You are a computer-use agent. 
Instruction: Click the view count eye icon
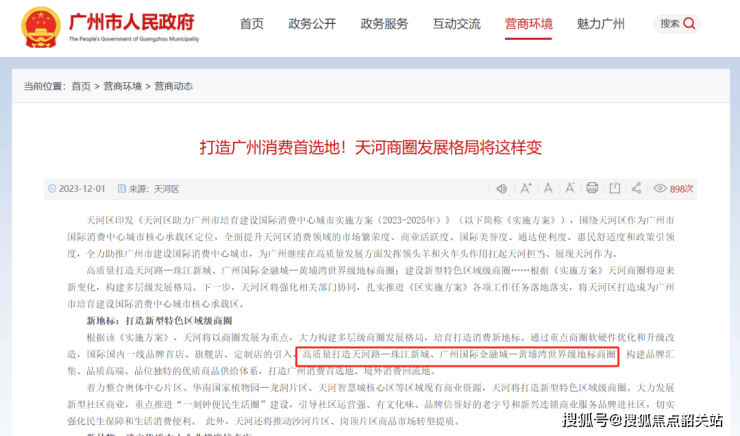click(660, 188)
